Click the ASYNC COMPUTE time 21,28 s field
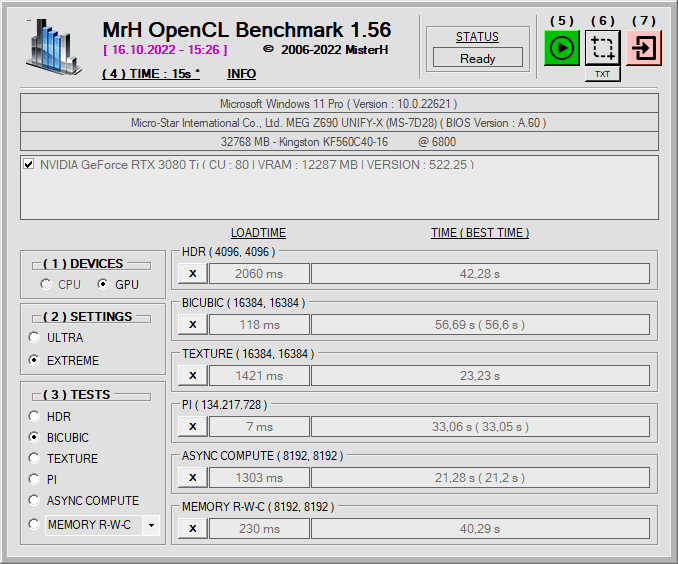Image resolution: width=678 pixels, height=564 pixels. (x=480, y=477)
